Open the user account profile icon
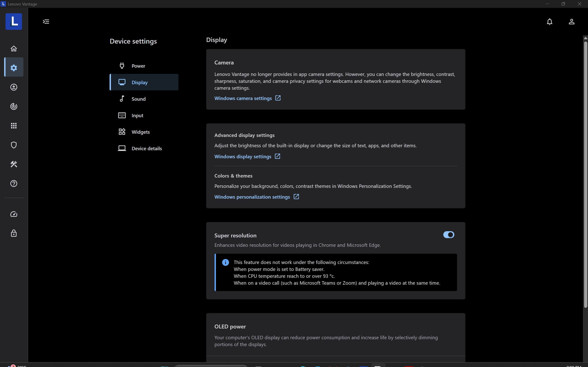This screenshot has width=588, height=367. 571,22
